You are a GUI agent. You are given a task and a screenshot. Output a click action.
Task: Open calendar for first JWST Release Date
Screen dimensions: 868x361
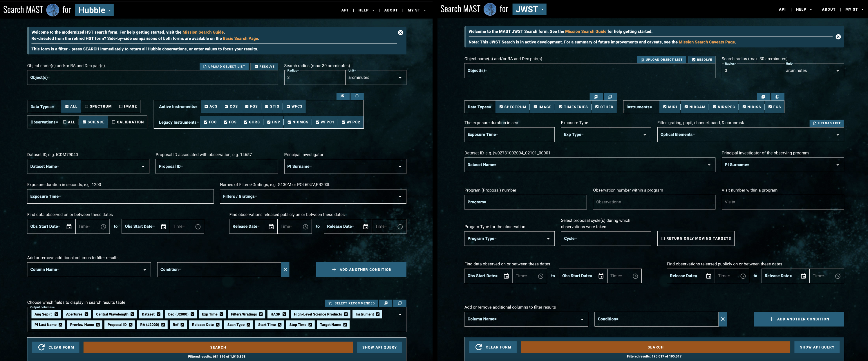click(x=709, y=276)
